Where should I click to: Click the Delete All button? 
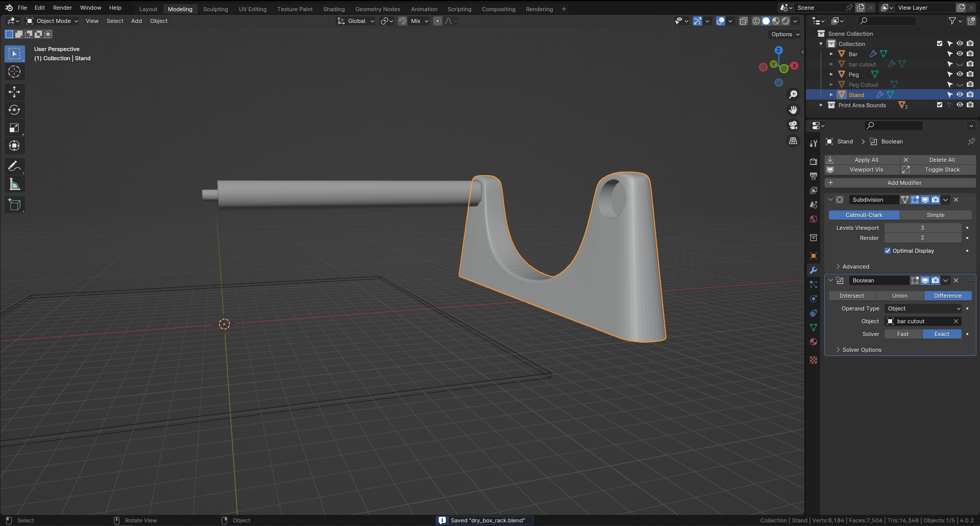point(938,160)
